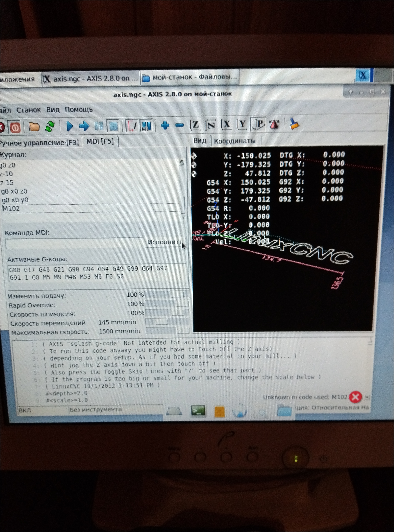Switch to Координаты tab
The height and width of the screenshot is (532, 394).
[x=235, y=141]
